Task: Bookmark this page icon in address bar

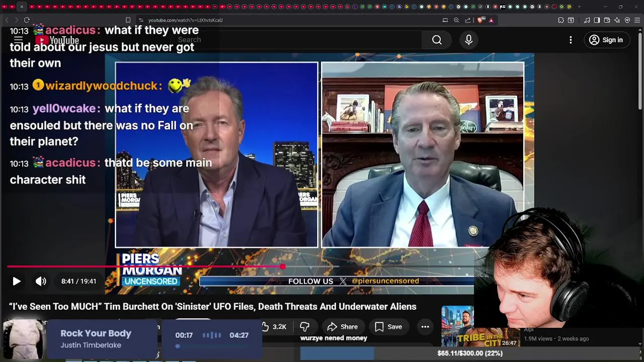Action: (128, 20)
